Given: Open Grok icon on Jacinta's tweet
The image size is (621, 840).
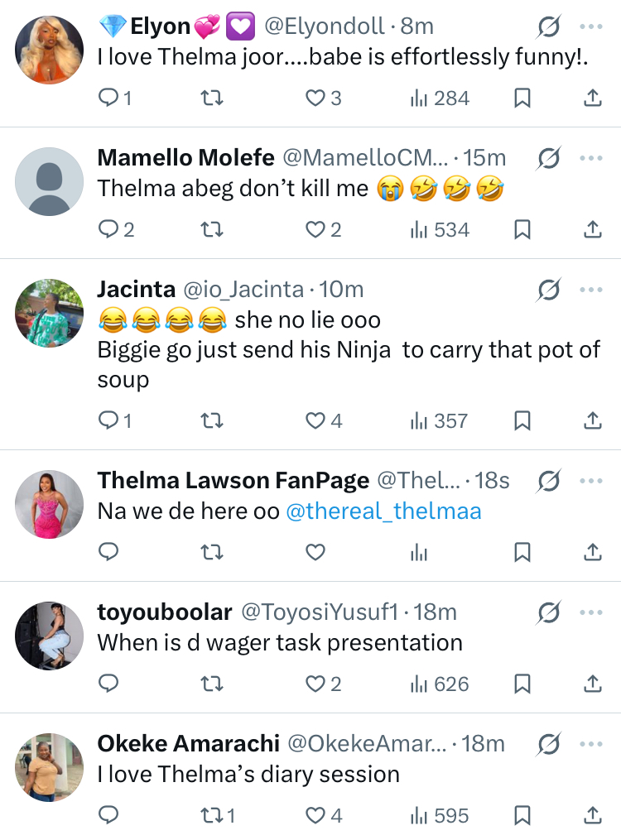Looking at the screenshot, I should click(548, 290).
